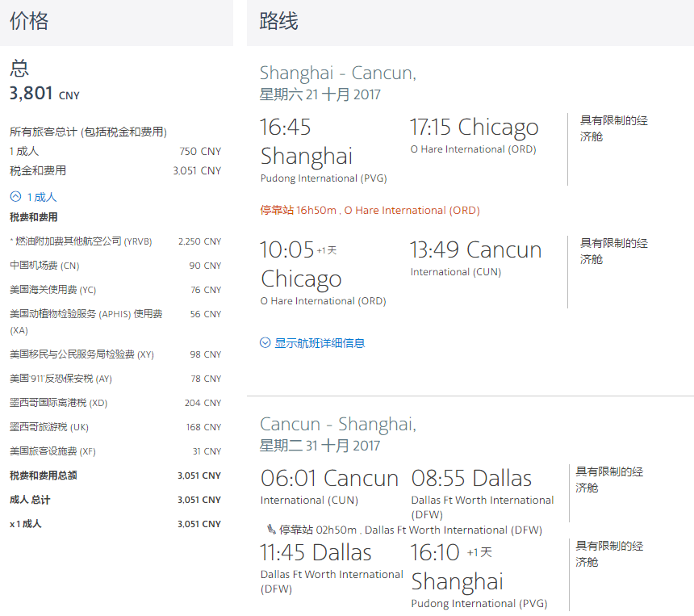The image size is (694, 616).
Task: Select the Cancun - Shanghai route heading
Action: 337,424
